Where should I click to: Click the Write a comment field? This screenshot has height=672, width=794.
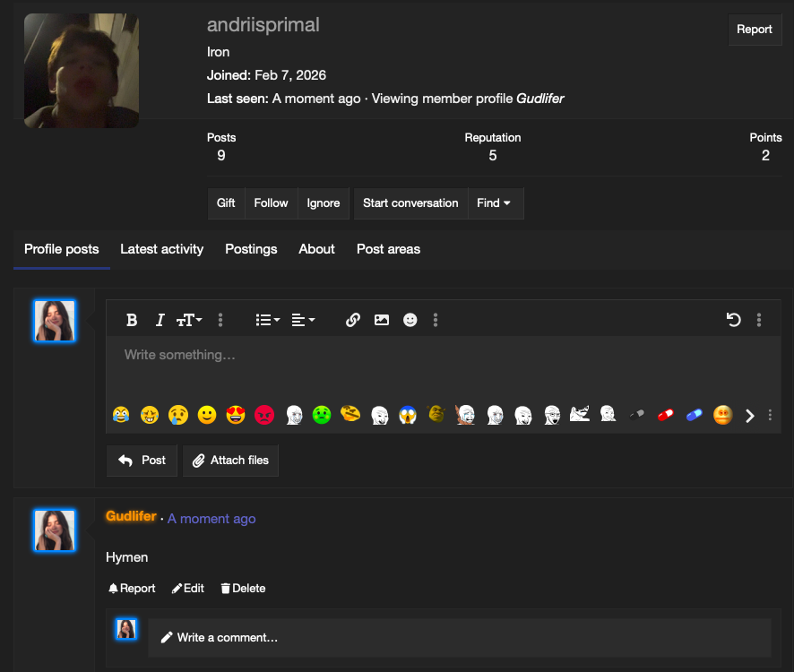pyautogui.click(x=460, y=638)
